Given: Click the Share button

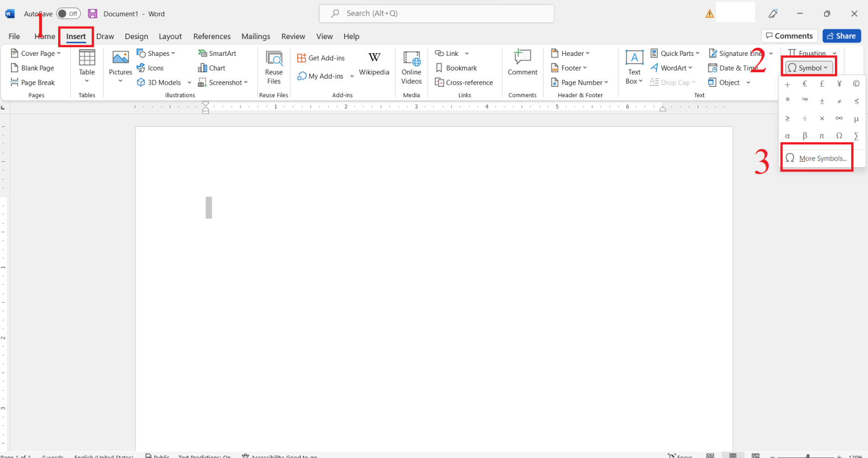Looking at the screenshot, I should [841, 36].
